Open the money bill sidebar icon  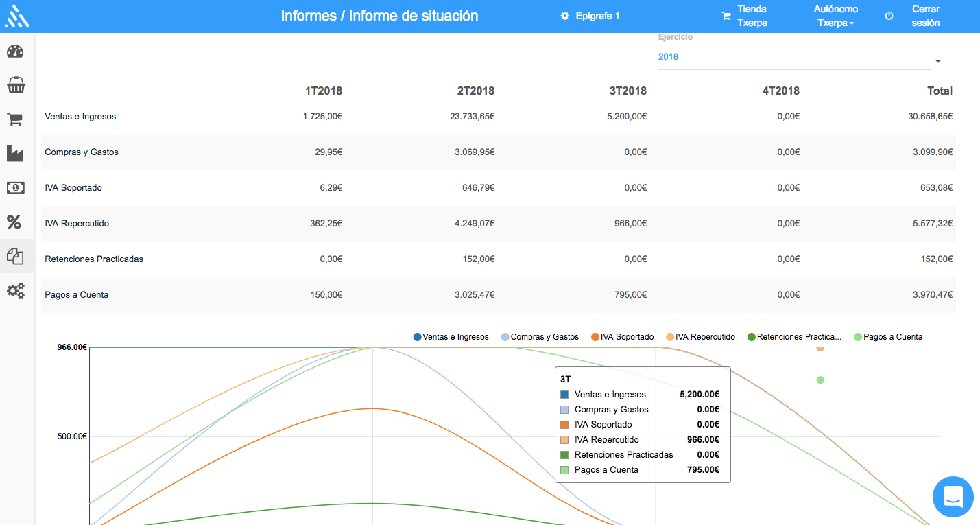pyautogui.click(x=15, y=187)
